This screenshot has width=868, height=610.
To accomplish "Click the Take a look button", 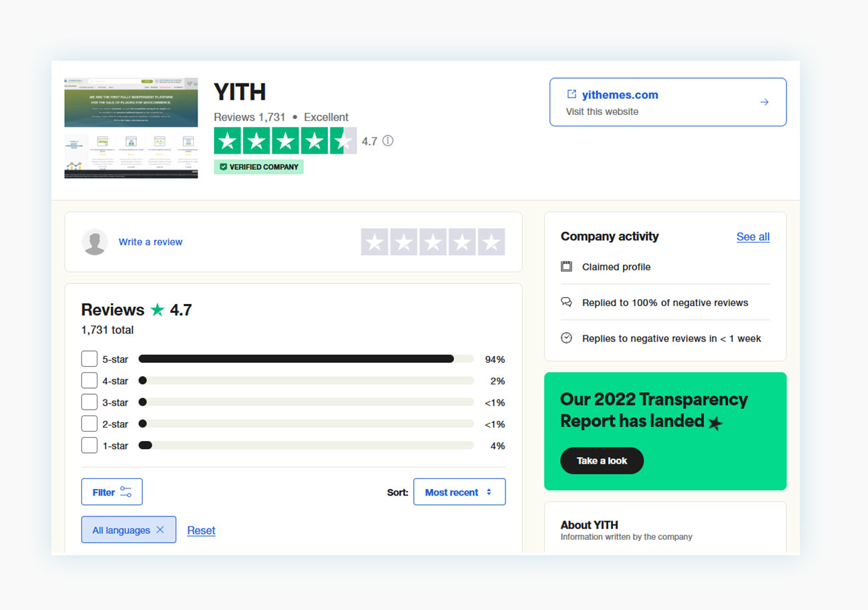I will click(x=602, y=461).
